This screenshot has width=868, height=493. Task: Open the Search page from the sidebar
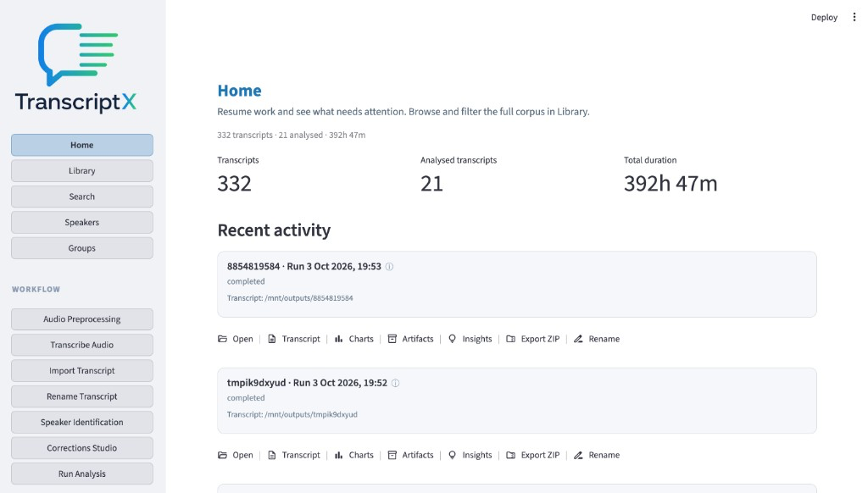pos(82,197)
